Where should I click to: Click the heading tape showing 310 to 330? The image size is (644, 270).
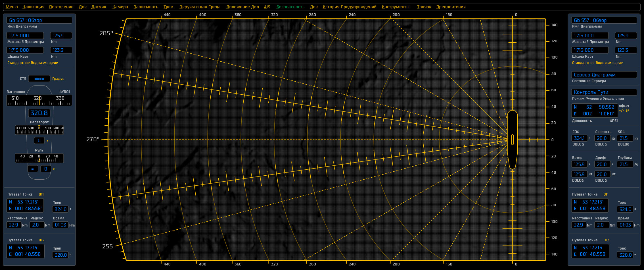[39, 100]
